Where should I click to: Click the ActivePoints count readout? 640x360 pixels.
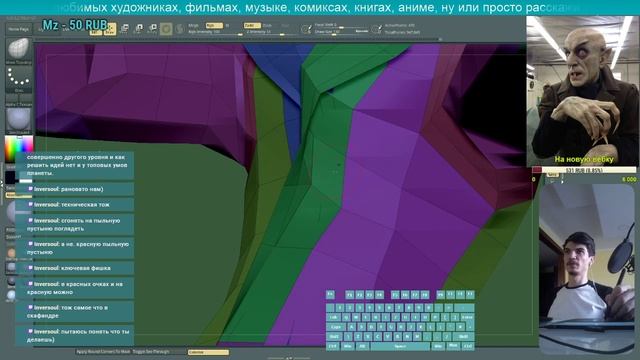(x=400, y=25)
